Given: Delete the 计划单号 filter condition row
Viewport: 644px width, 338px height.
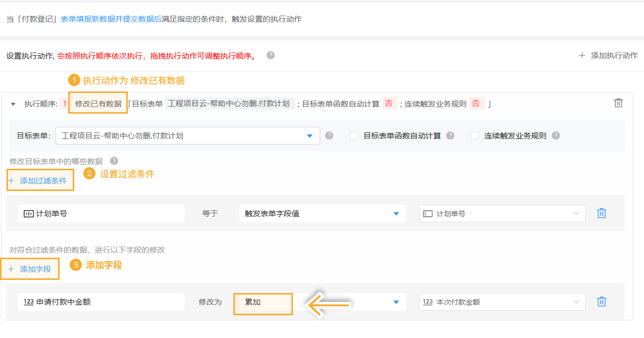Looking at the screenshot, I should coord(601,213).
